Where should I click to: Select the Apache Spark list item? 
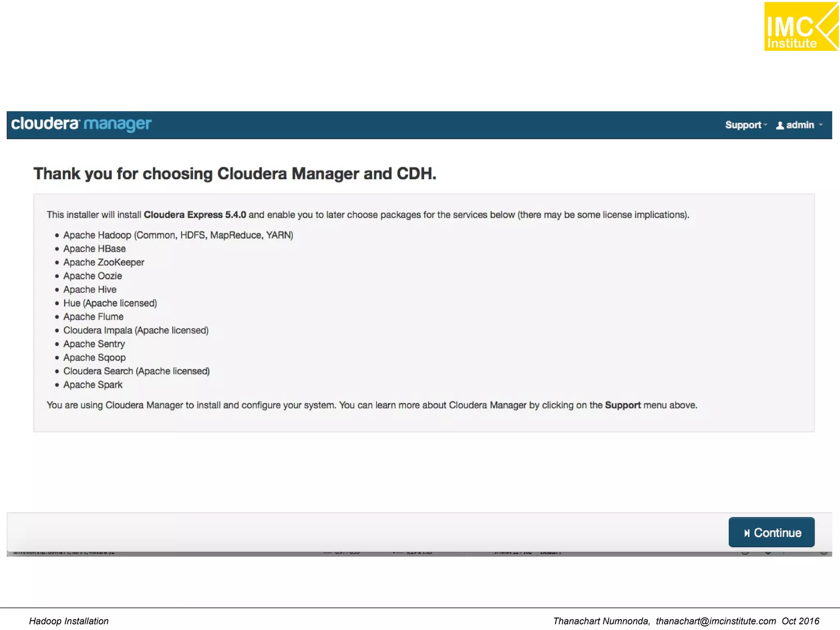pos(93,385)
